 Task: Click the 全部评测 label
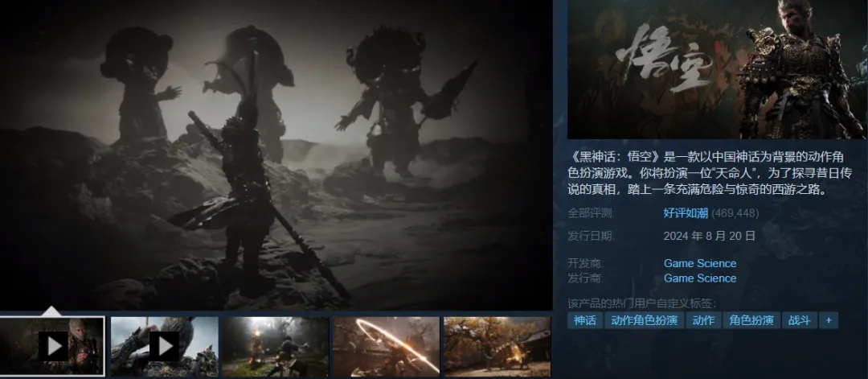[x=591, y=213]
